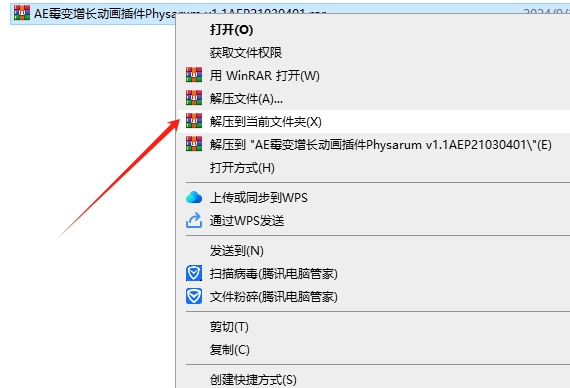Choose 解压到当前文件夹(X)

(x=266, y=122)
